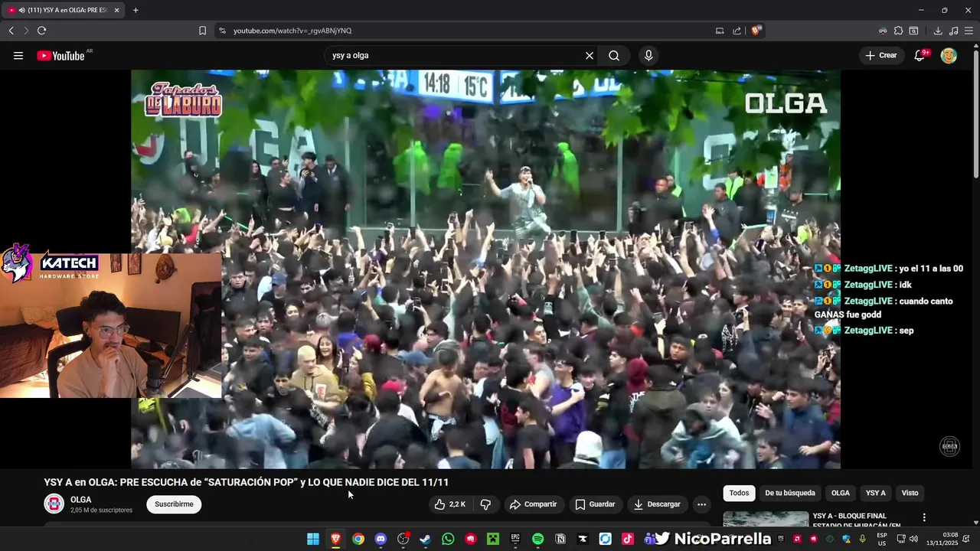Close the YSY A en OLGA tab

click(x=116, y=11)
